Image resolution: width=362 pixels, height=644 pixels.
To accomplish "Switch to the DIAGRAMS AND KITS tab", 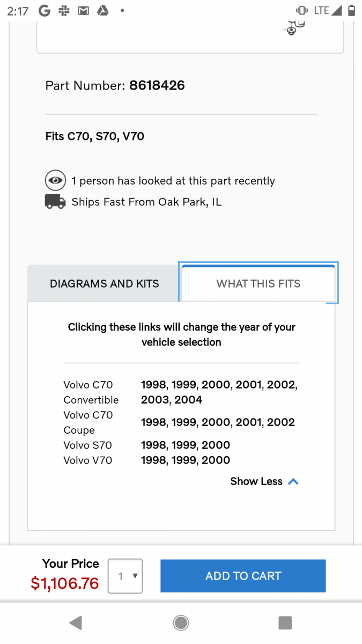I will 105,283.
